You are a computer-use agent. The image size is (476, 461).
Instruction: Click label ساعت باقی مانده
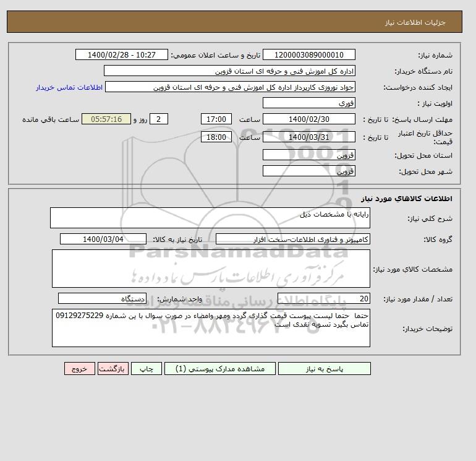[x=51, y=119]
